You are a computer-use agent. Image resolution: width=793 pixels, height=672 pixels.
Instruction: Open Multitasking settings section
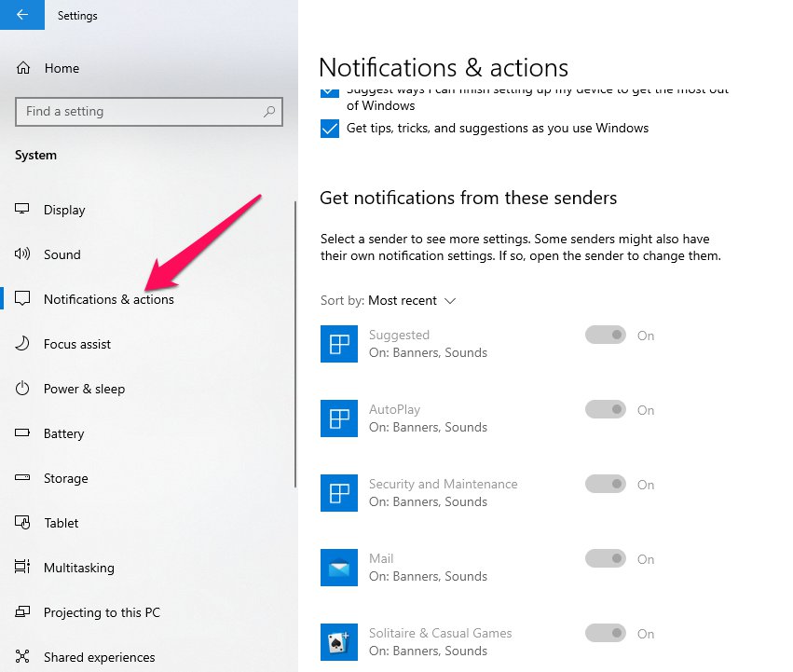coord(78,568)
